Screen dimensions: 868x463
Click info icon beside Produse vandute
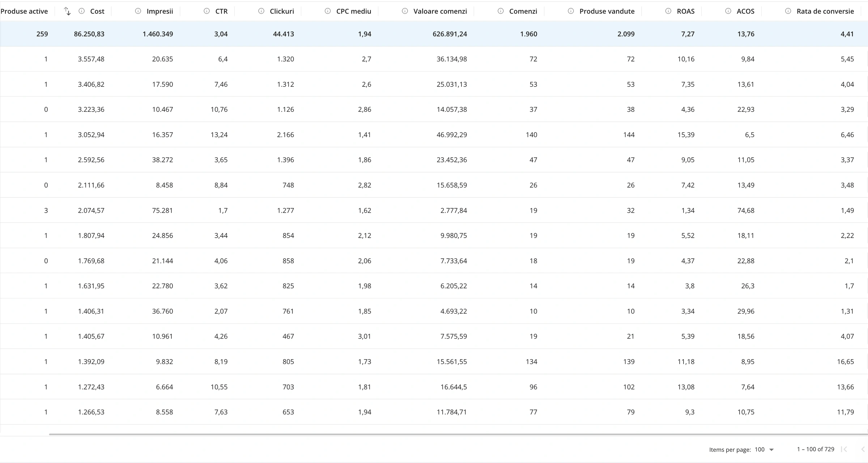571,11
